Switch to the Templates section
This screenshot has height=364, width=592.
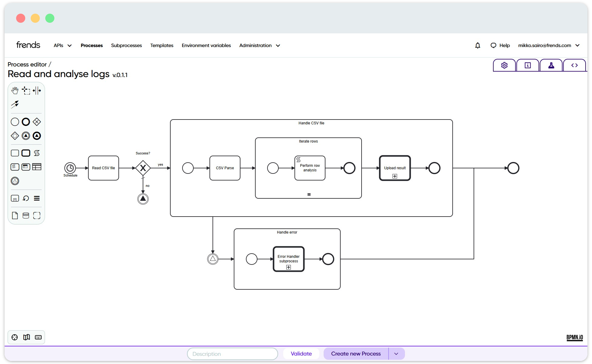pyautogui.click(x=162, y=45)
